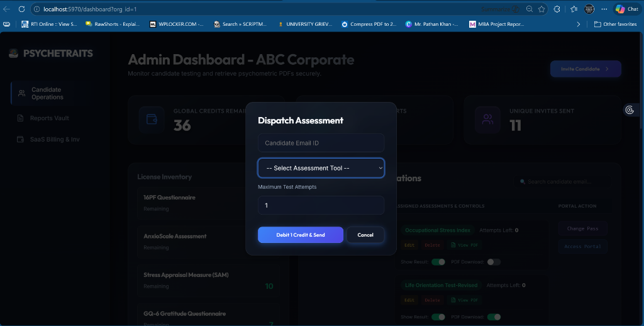Open the Search » SCRIPTM bookmark
The width and height of the screenshot is (644, 326).
(x=240, y=25)
